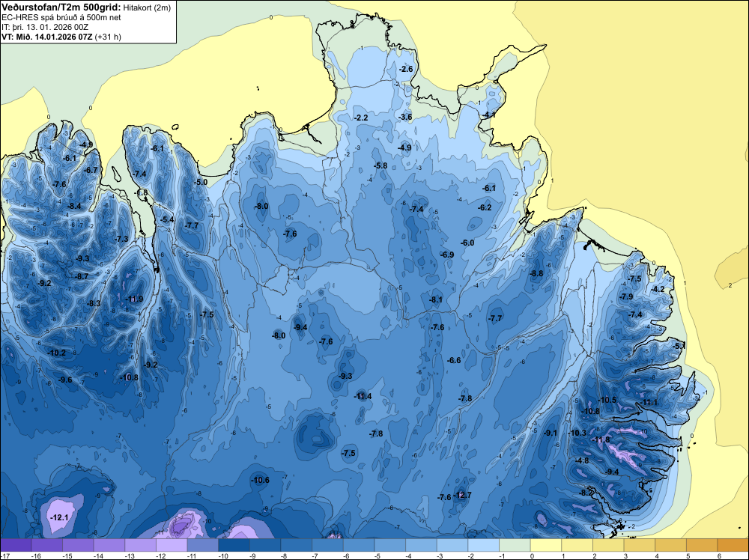Screen dimensions: 749x560
Task: Click the 'EC-HRES spá brúuð á 500m net' line
Action: [61, 17]
